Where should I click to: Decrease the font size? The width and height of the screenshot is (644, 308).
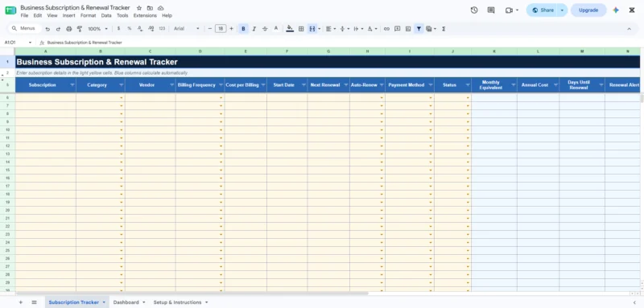(210, 29)
